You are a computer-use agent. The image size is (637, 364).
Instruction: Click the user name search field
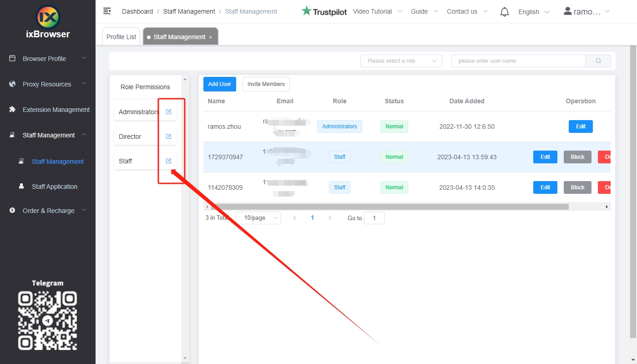pos(518,61)
